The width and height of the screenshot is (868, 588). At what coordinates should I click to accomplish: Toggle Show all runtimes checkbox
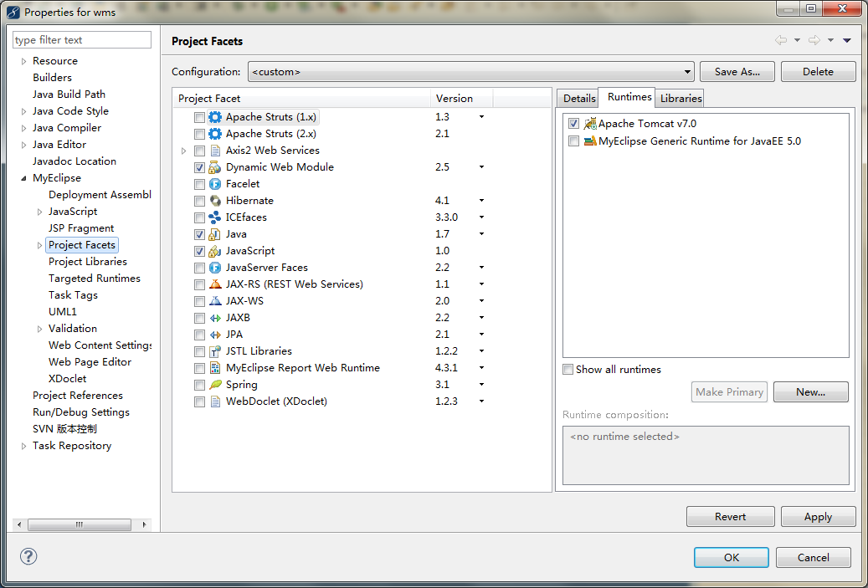(568, 370)
